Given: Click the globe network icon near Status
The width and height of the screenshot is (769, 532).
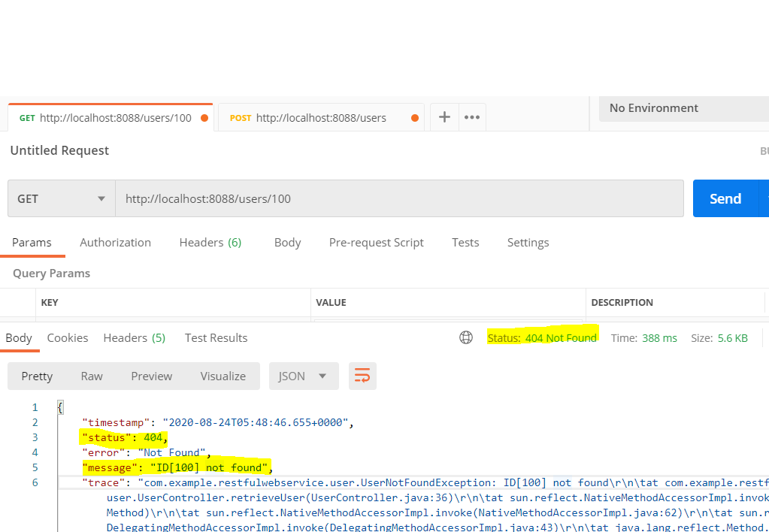Looking at the screenshot, I should pos(466,337).
